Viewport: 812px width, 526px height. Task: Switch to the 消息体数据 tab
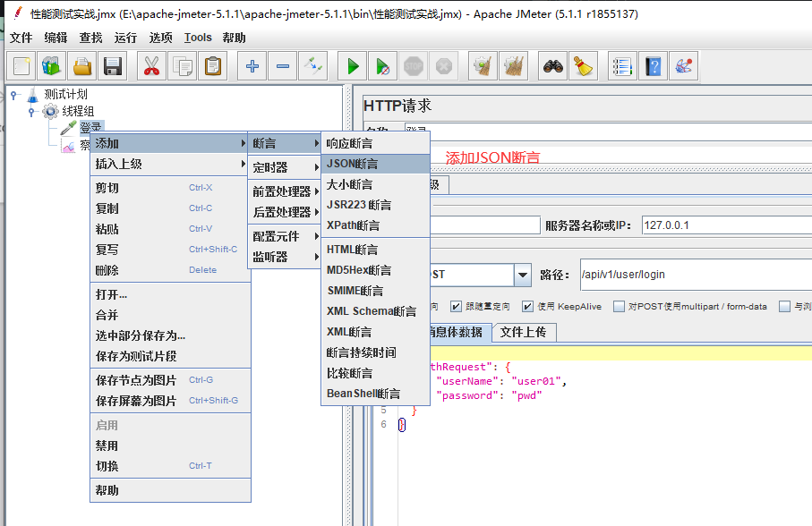tap(458, 332)
